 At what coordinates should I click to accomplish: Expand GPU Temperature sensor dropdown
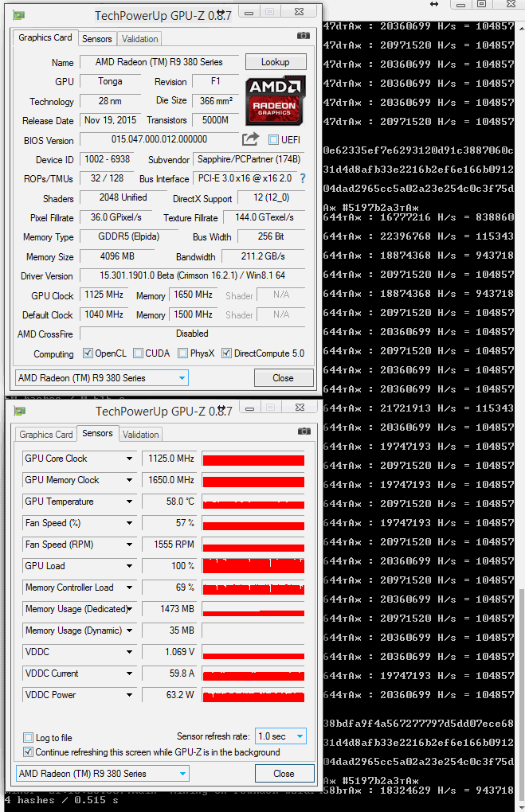point(130,502)
